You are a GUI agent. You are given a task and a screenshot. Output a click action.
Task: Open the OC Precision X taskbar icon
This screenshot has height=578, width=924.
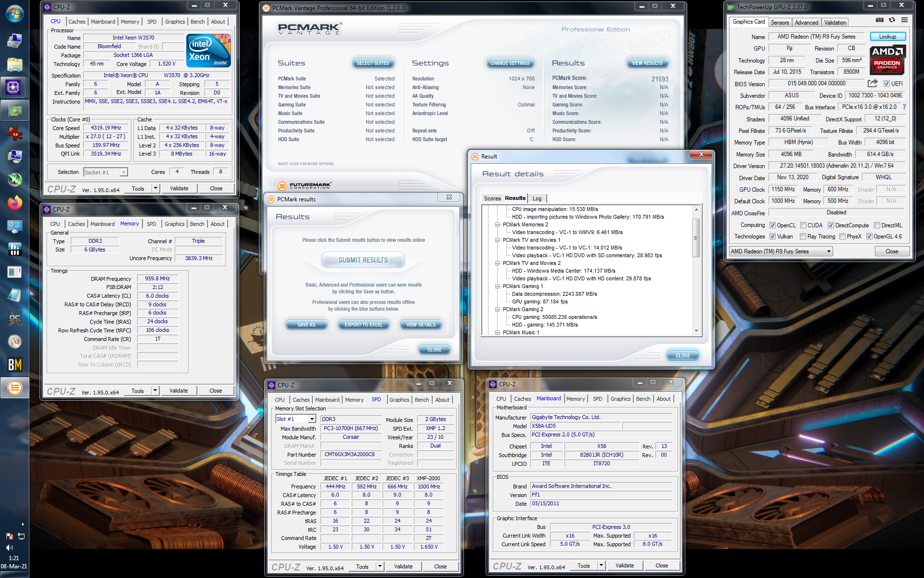pos(14,318)
